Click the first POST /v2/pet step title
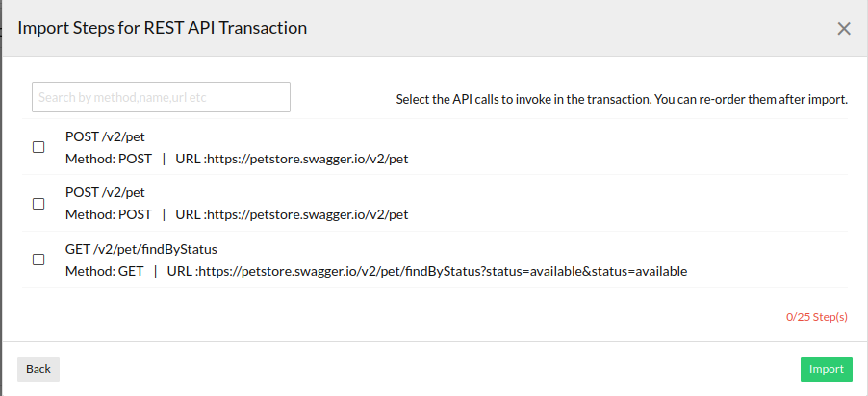 (x=105, y=136)
